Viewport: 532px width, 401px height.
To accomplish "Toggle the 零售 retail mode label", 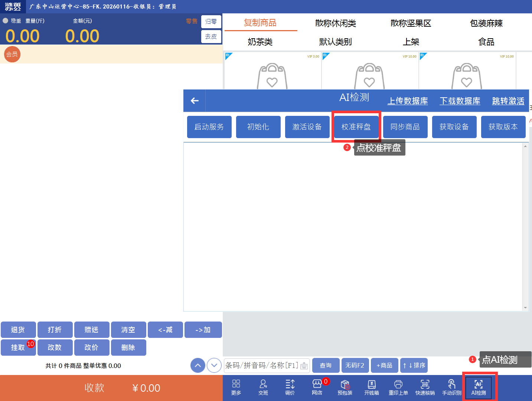I will pos(192,21).
